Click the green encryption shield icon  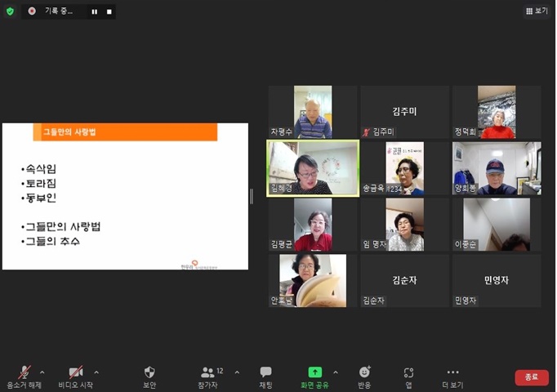pos(10,11)
